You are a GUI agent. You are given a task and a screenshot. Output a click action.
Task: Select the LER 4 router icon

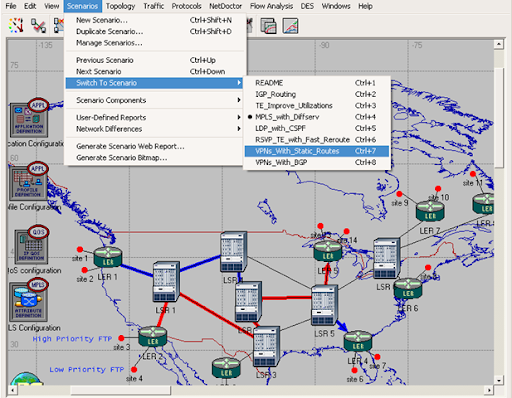pos(358,341)
